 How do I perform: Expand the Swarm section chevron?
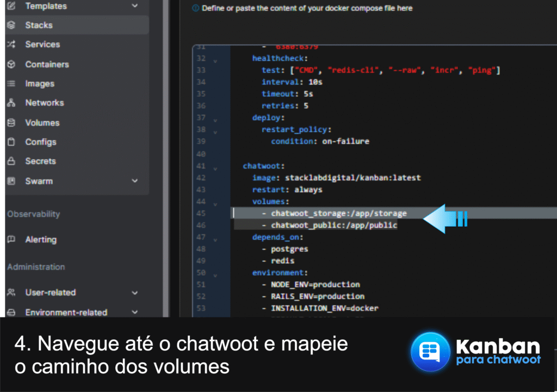[x=135, y=181]
